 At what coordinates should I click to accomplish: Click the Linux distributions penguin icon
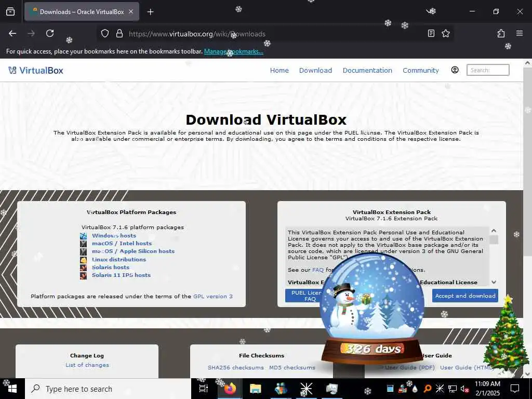pos(84,260)
